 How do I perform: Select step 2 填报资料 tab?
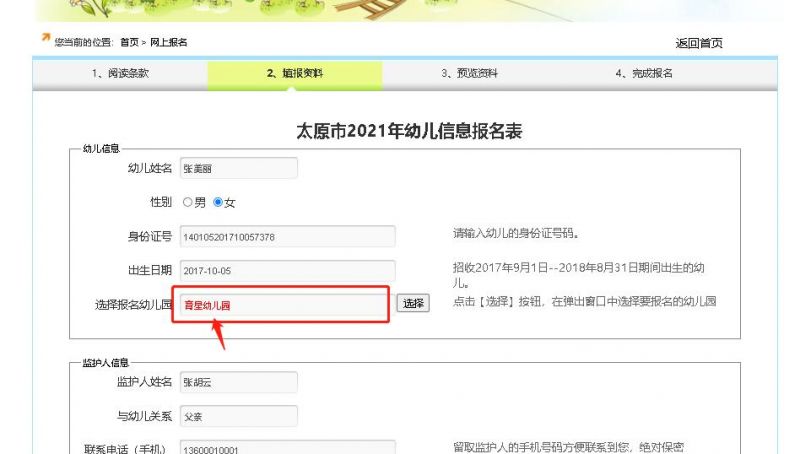click(295, 73)
